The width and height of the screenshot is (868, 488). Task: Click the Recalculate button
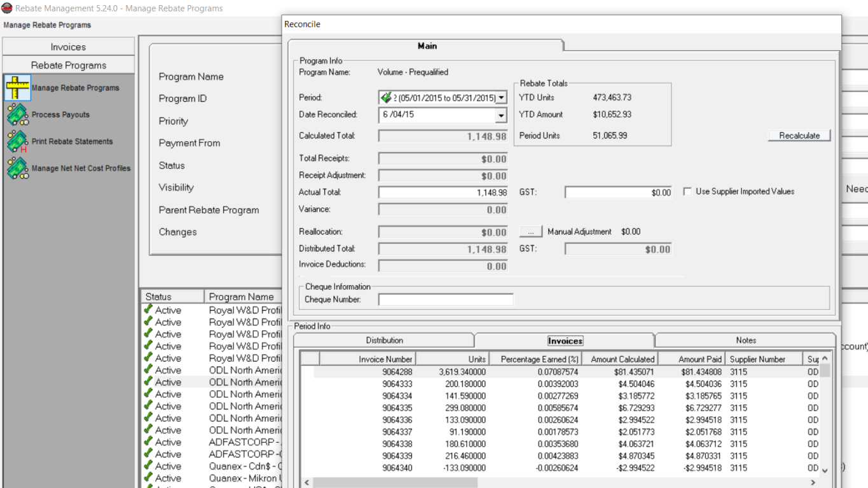tap(799, 135)
